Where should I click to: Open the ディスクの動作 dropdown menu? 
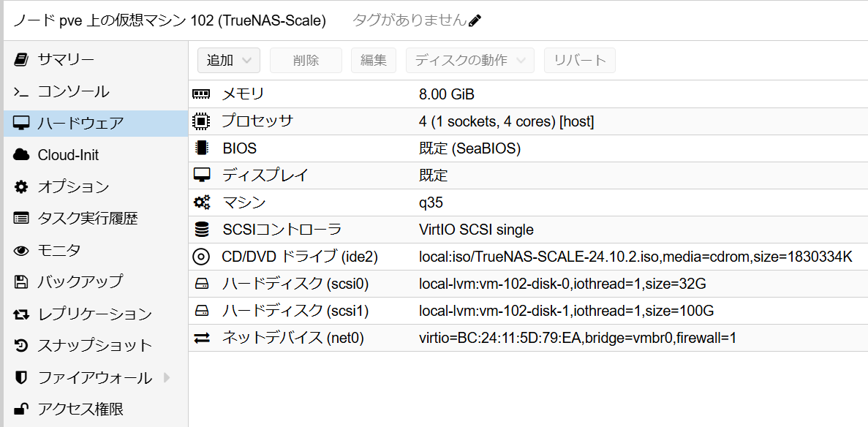click(470, 61)
